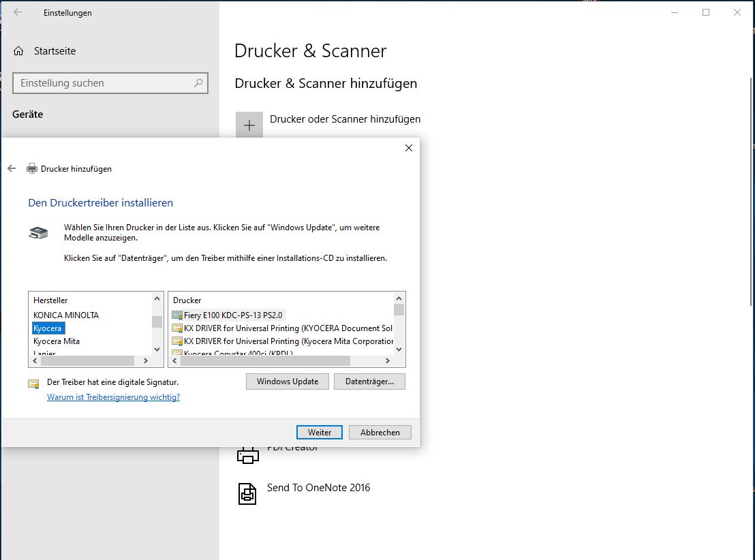Viewport: 755px width, 560px height.
Task: Click the Datenträger... button
Action: coord(369,382)
